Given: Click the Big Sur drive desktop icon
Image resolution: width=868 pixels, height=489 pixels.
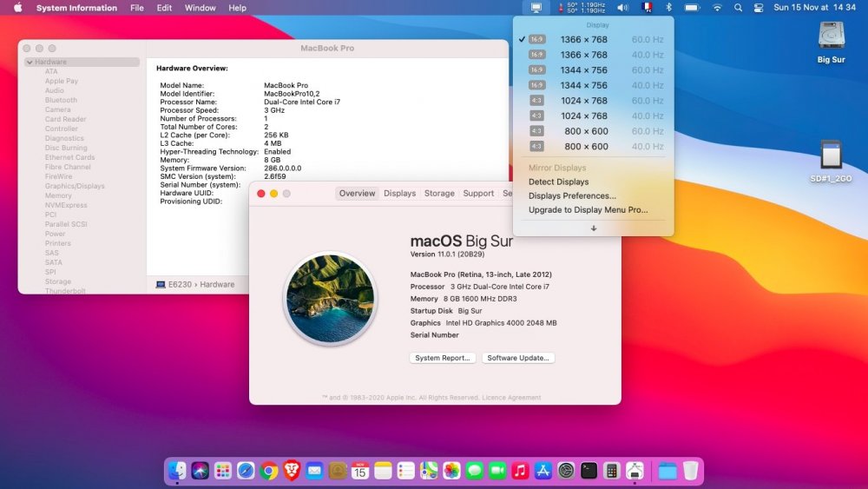Looking at the screenshot, I should 831,36.
